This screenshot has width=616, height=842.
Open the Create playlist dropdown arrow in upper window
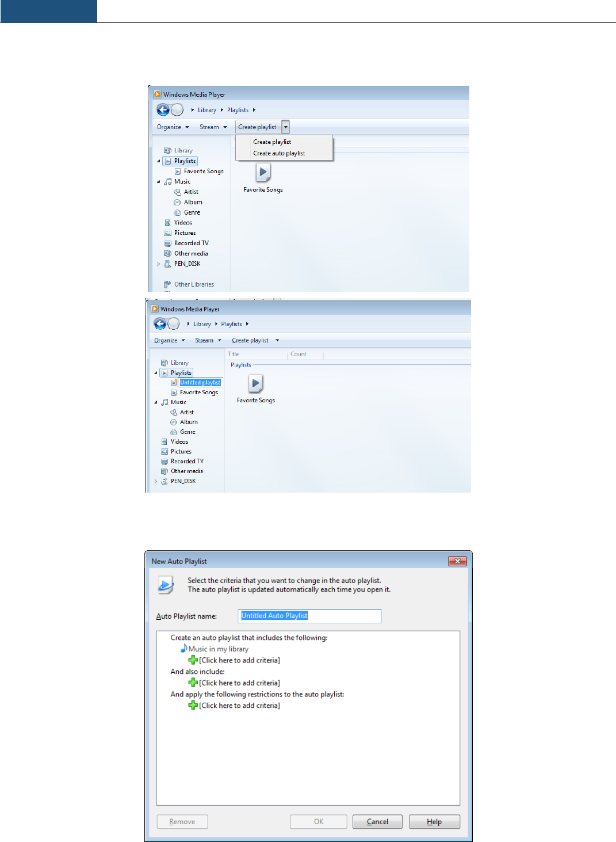[x=286, y=127]
